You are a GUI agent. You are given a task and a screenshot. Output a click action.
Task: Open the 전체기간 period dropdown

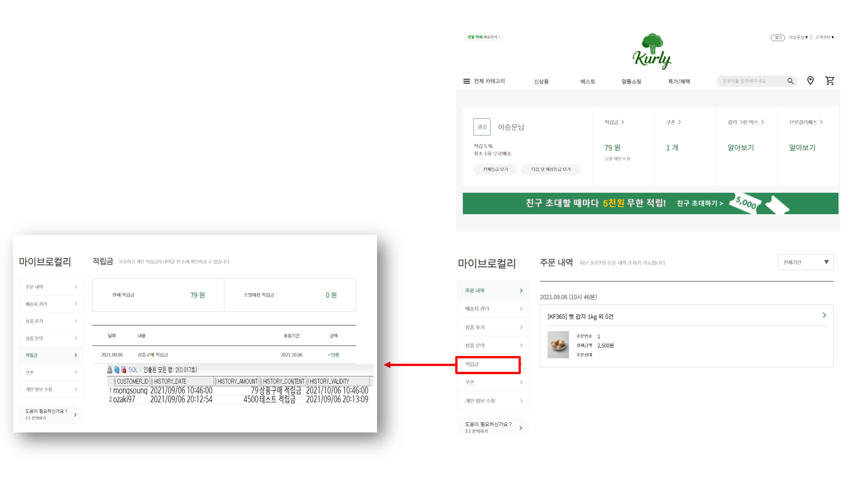(806, 262)
